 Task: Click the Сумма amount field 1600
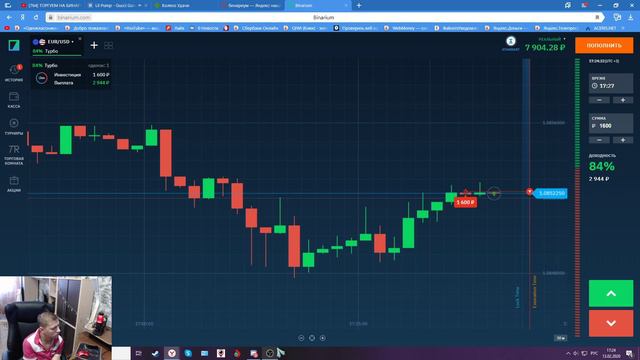click(x=611, y=124)
